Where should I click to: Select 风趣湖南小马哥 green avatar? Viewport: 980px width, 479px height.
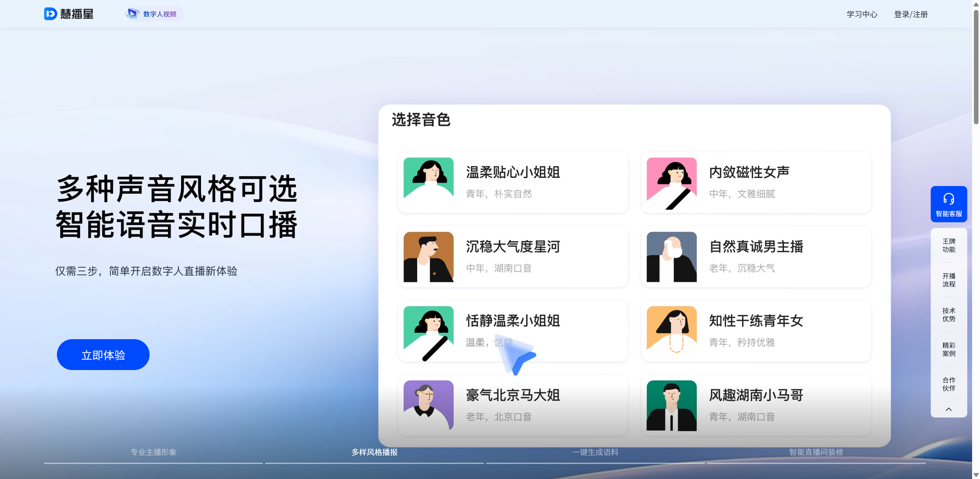click(671, 405)
